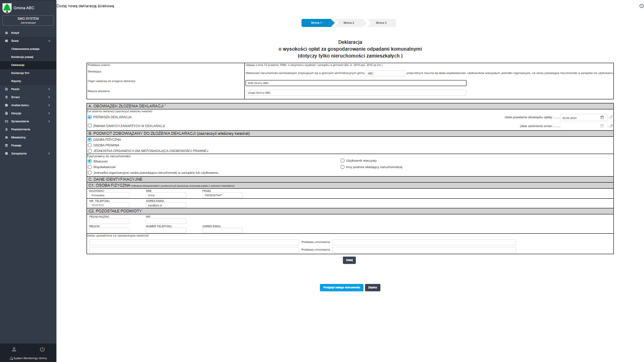
Task: Choose OSOBA PRAWNA radio option
Action: 90,145
